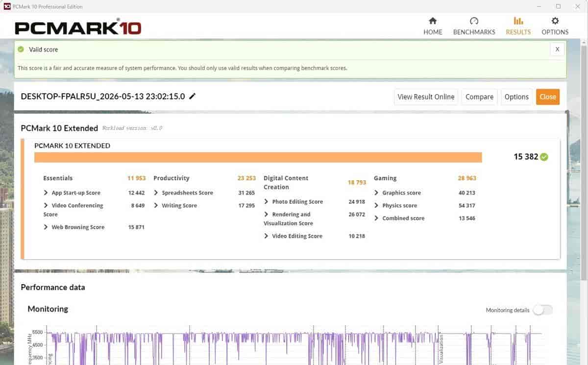Edit result name with pencil icon
588x365 pixels.
coord(193,97)
